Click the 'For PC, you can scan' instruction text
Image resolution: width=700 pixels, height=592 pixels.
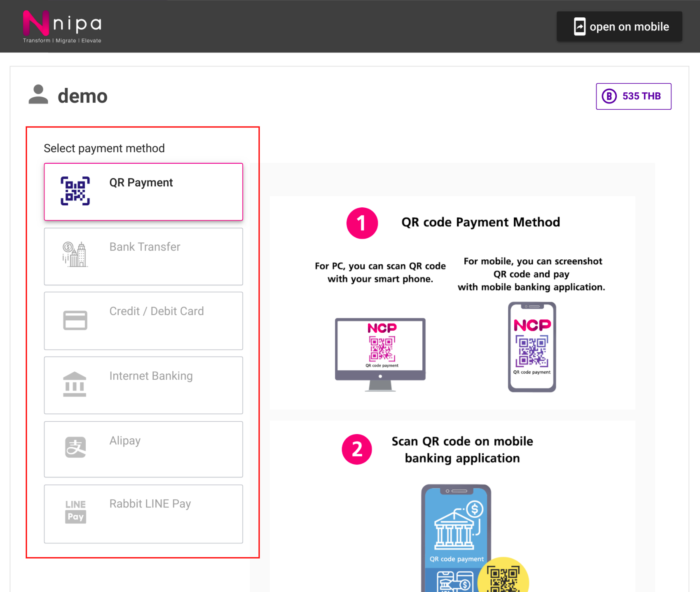point(380,273)
